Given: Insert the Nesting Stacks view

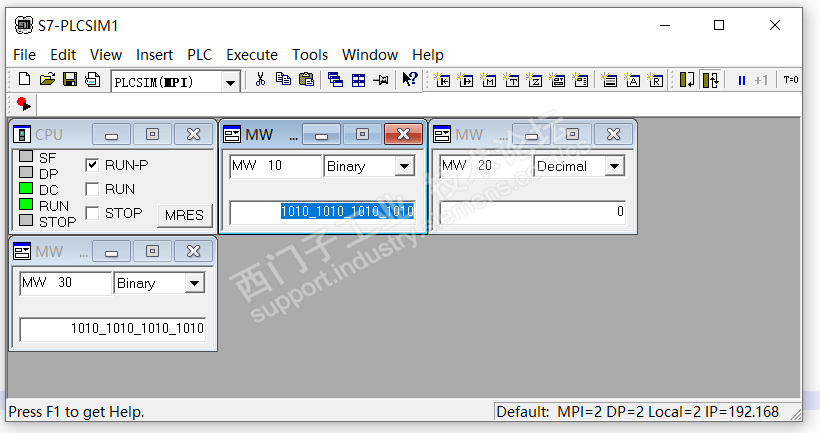Looking at the screenshot, I should point(609,80).
